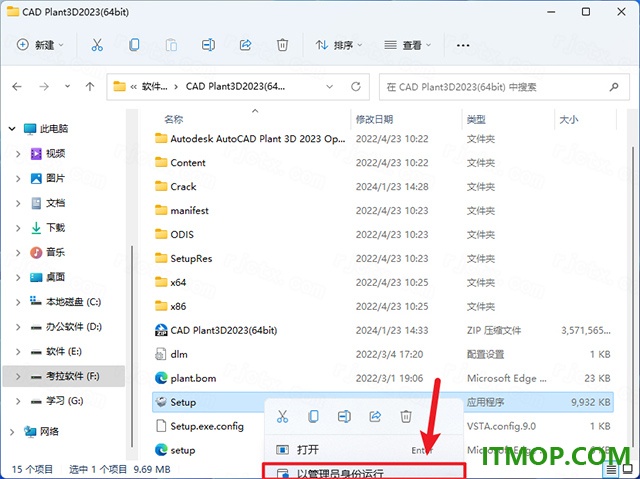Click the Cut icon in the toolbar

[x=97, y=45]
